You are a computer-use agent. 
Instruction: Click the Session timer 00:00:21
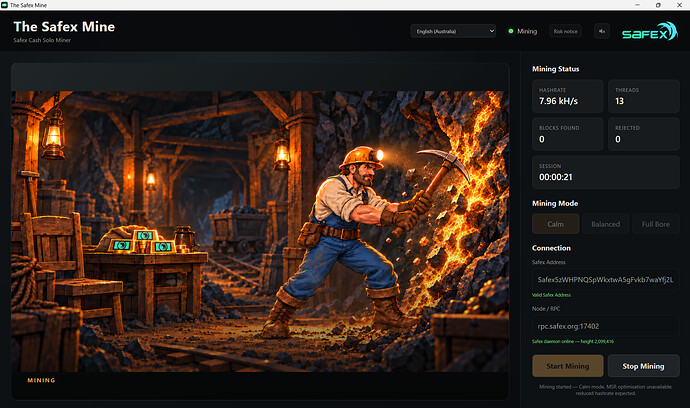606,172
